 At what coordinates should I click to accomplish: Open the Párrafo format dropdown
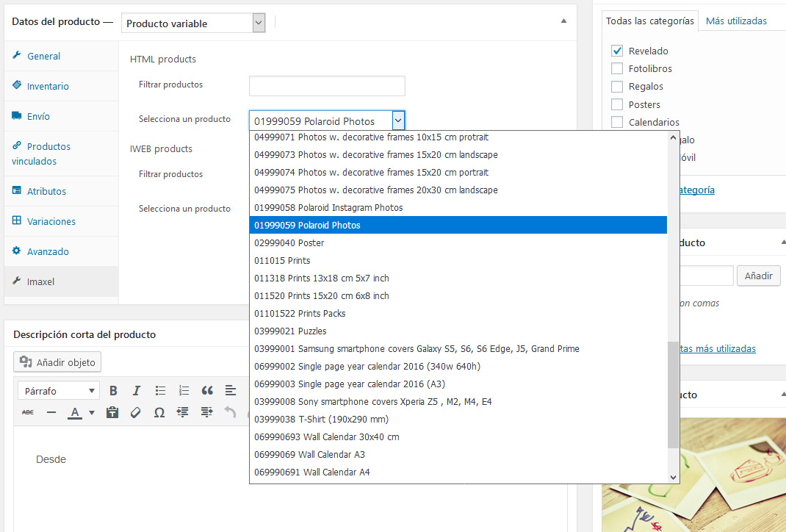[x=59, y=391]
